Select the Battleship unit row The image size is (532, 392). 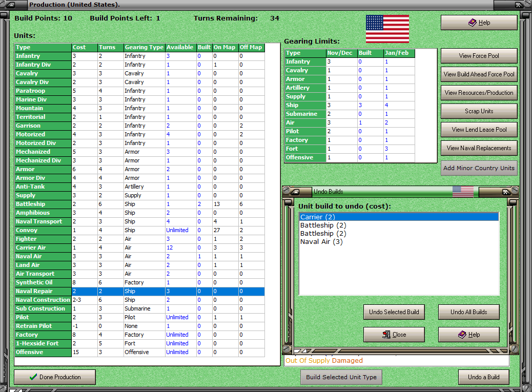(139, 204)
